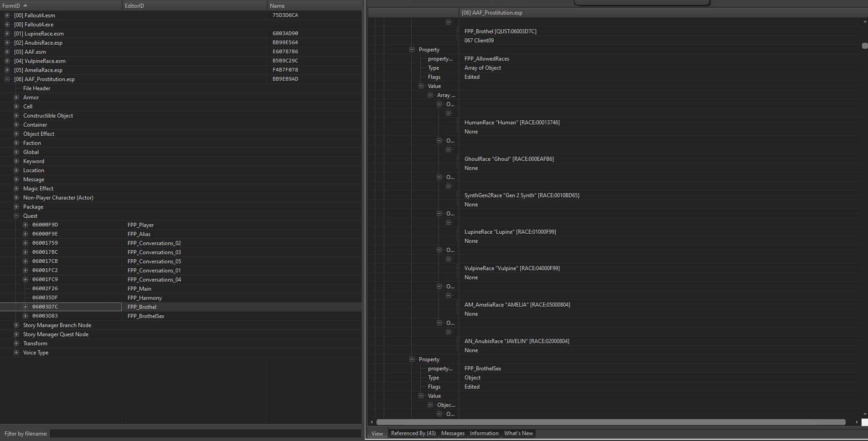Click the scroll left arrow in record view

372,422
